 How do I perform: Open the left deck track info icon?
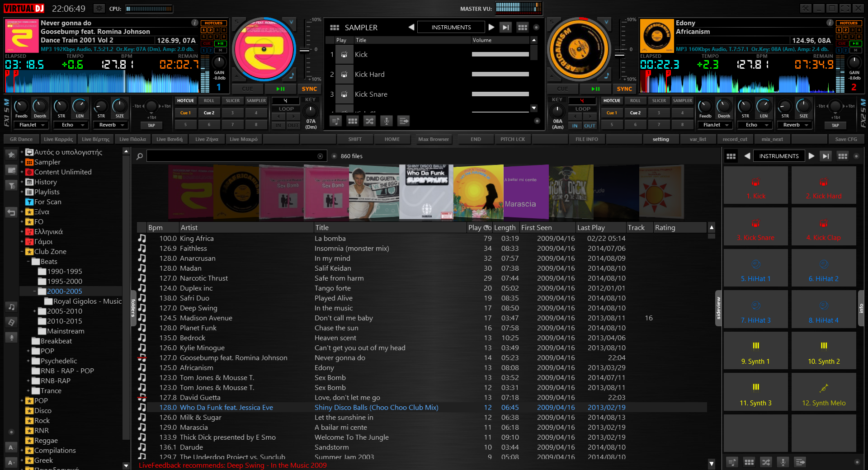(194, 23)
